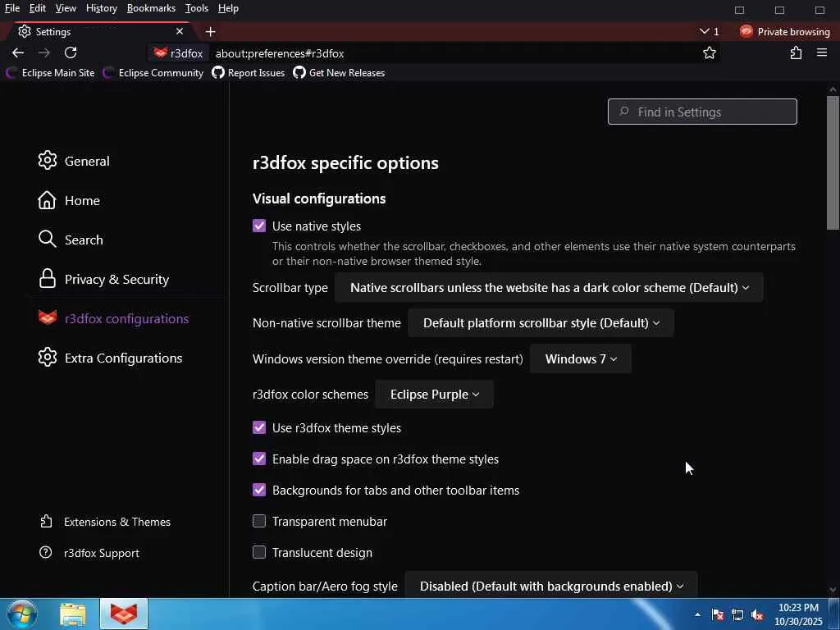Enable Translucent design checkbox

point(259,552)
